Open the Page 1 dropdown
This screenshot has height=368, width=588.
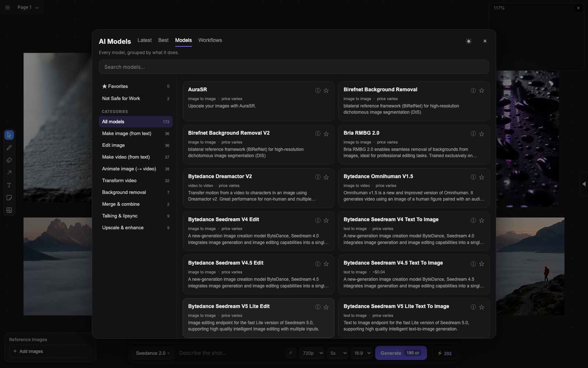tap(28, 7)
